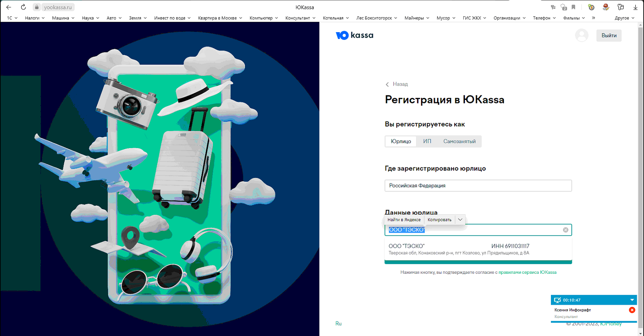Image resolution: width=644 pixels, height=336 pixels.
Task: Open the Квартира в Москве bookmarks folder
Action: click(x=220, y=18)
